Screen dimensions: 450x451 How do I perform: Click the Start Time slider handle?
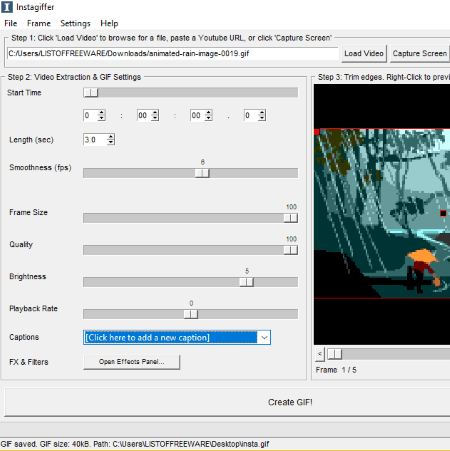(91, 92)
